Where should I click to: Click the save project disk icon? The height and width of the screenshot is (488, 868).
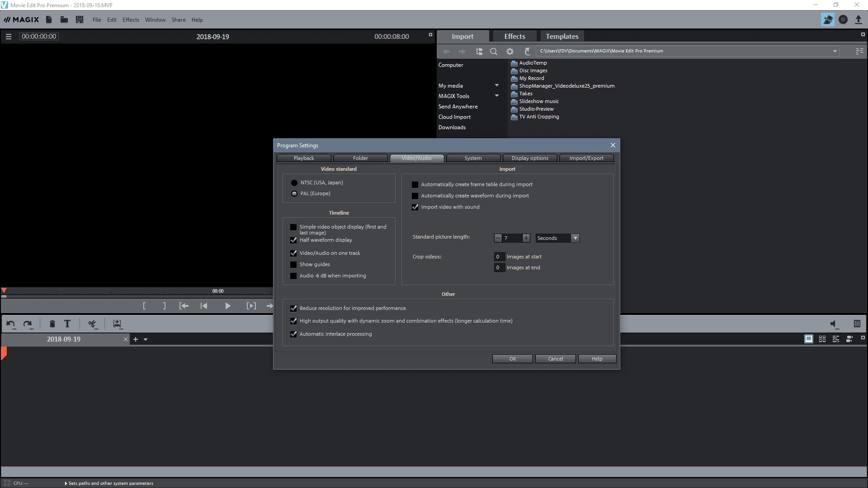tap(80, 19)
